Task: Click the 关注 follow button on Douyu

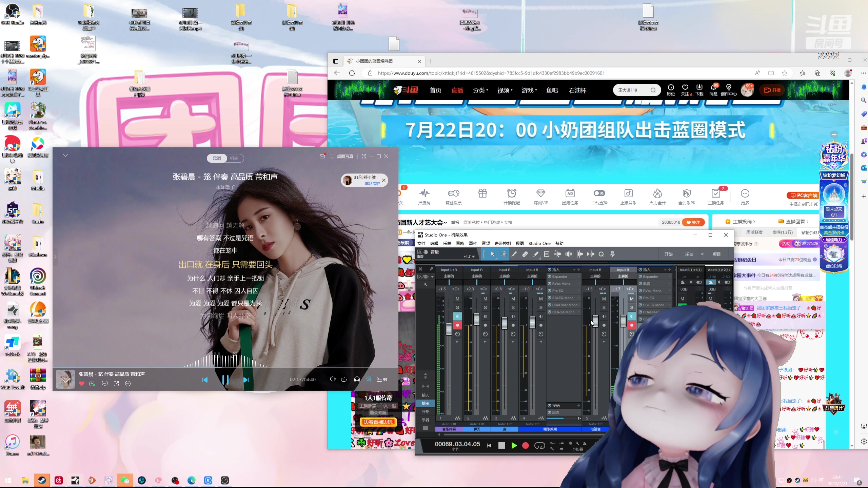Action: pyautogui.click(x=694, y=222)
